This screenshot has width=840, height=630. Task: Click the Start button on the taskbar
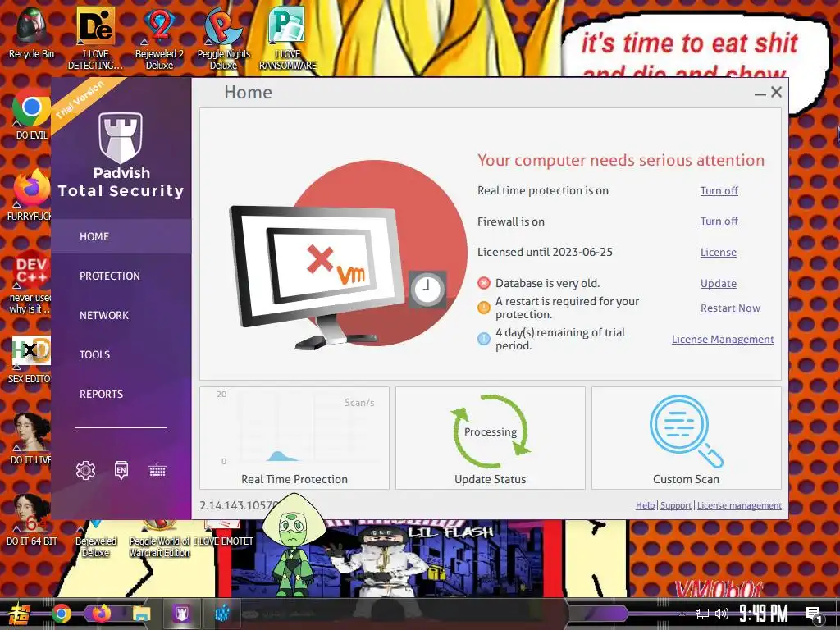pos(19,614)
